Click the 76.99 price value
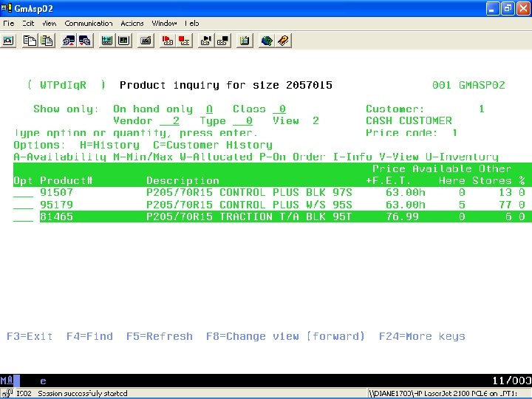 pyautogui.click(x=403, y=216)
